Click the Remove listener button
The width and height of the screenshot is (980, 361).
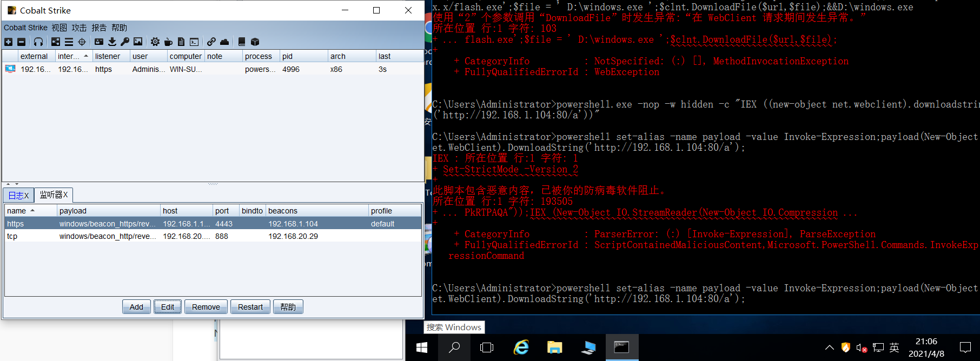click(x=206, y=307)
